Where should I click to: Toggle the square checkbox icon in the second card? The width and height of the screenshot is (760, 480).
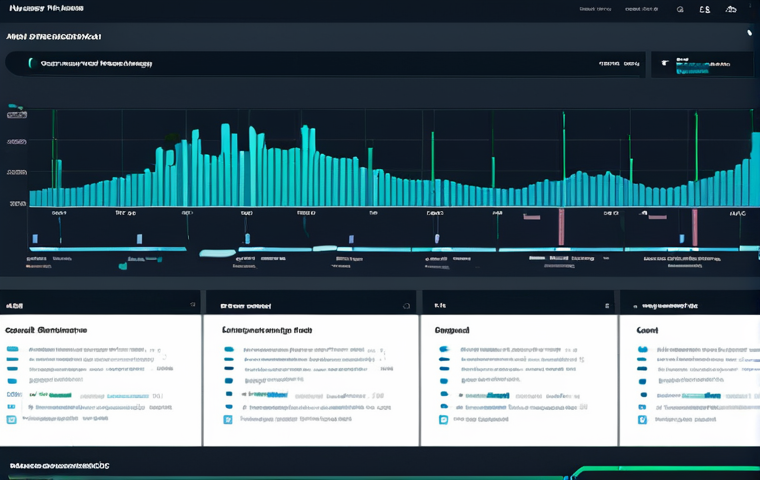228,419
